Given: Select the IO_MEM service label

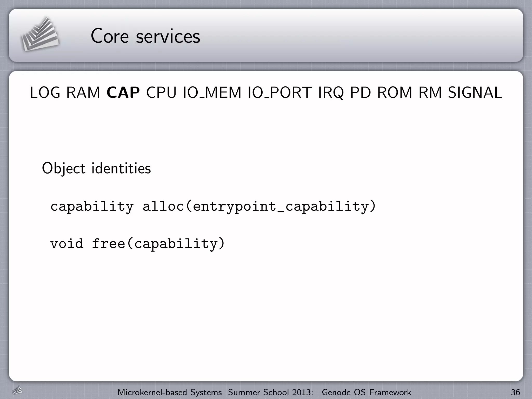Looking at the screenshot, I should pos(212,92).
